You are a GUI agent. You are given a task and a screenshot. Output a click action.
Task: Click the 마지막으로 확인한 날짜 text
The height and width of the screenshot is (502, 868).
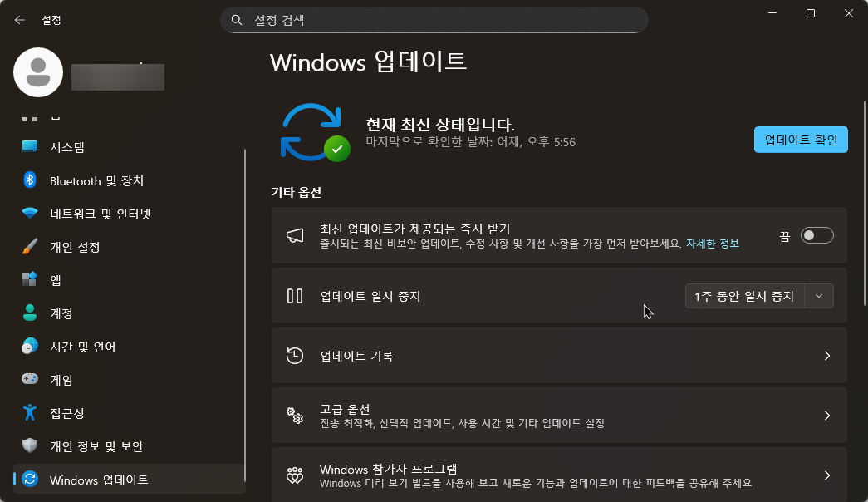click(x=470, y=142)
